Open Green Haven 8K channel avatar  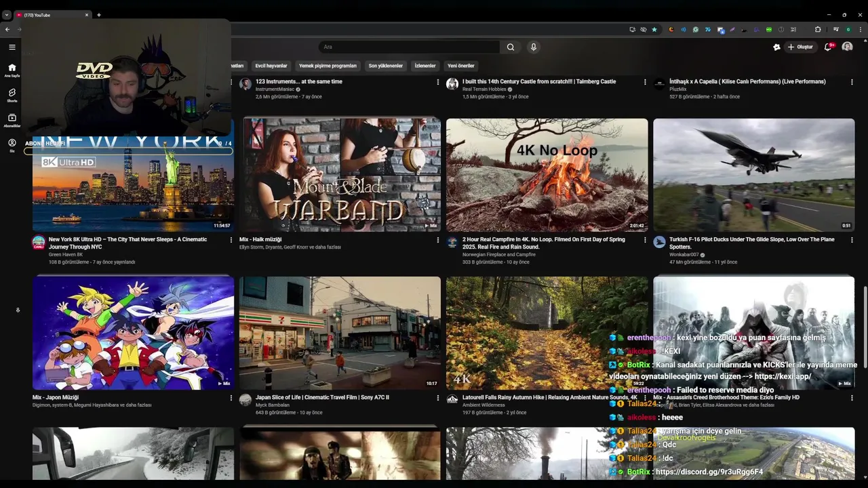coord(39,242)
